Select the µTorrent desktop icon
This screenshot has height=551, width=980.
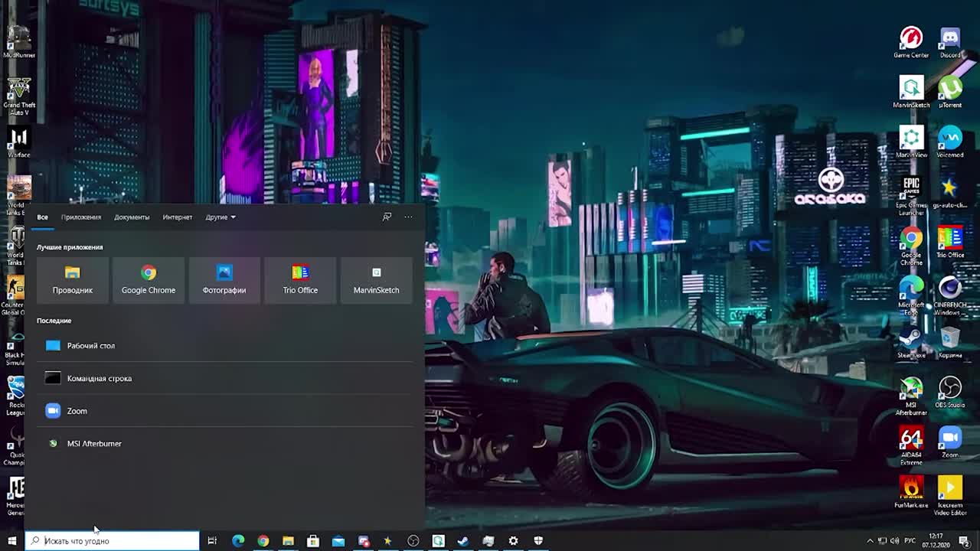[950, 92]
